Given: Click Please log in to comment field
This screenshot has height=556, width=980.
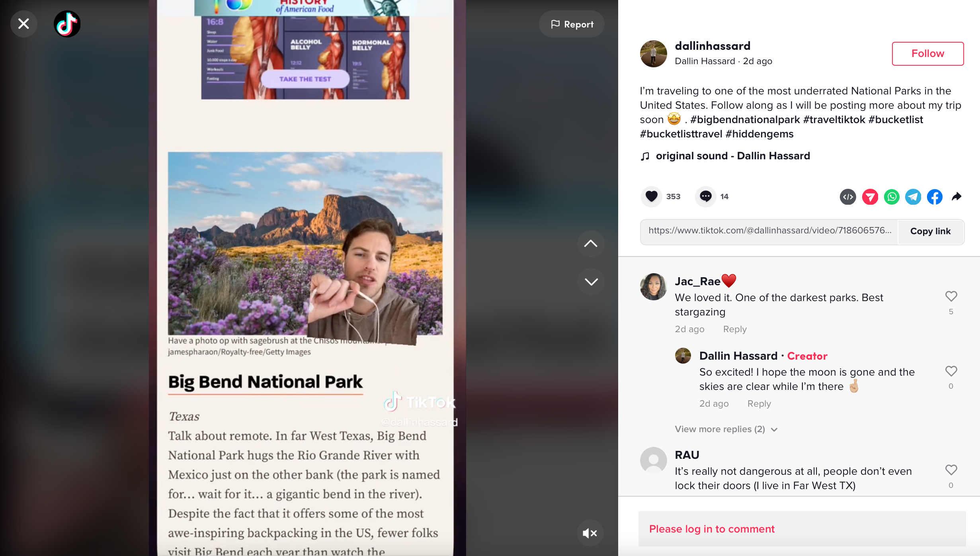Looking at the screenshot, I should 802,529.
